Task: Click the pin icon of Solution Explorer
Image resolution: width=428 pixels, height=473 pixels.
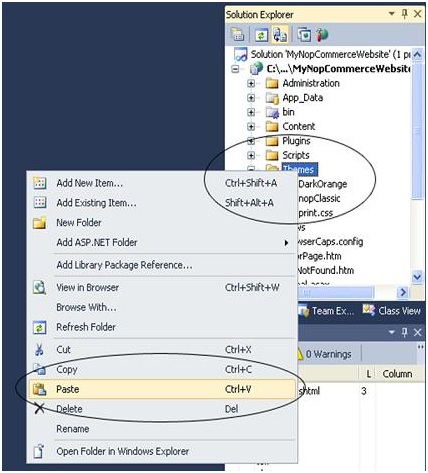Action: (x=405, y=14)
